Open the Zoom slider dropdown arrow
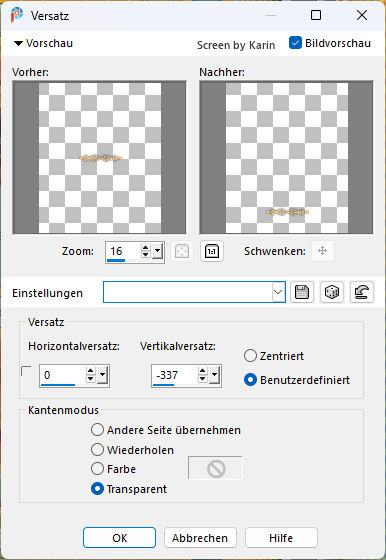The height and width of the screenshot is (560, 386). [157, 252]
